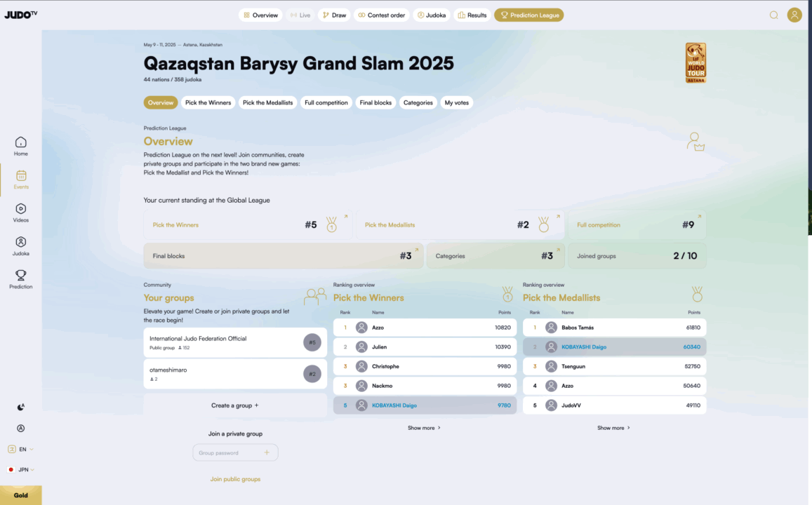Click the JUDO TV logo
Image resolution: width=812 pixels, height=505 pixels.
(x=21, y=15)
